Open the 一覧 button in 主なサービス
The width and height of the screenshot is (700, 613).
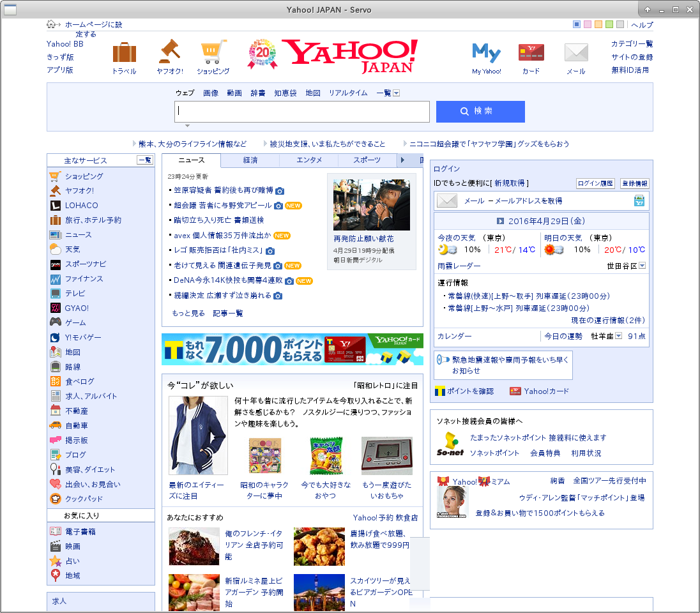pyautogui.click(x=145, y=160)
